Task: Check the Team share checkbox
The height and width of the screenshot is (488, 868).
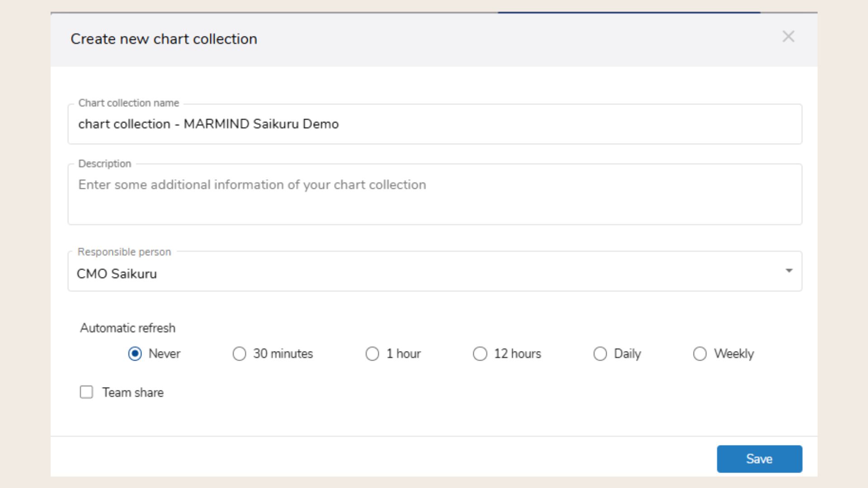Action: (x=86, y=392)
